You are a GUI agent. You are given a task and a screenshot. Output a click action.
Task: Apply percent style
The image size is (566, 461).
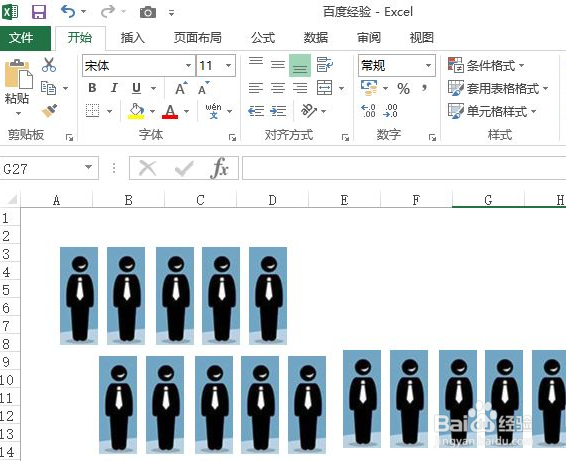403,88
